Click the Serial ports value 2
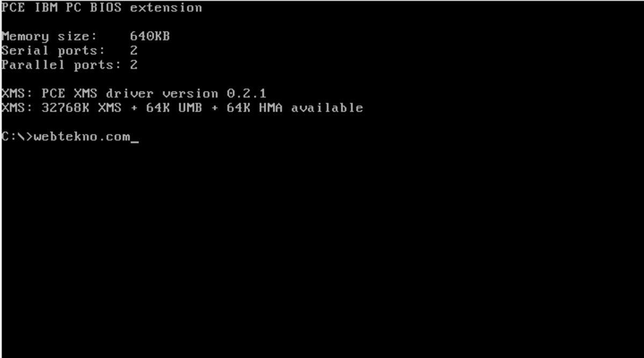 click(x=134, y=51)
